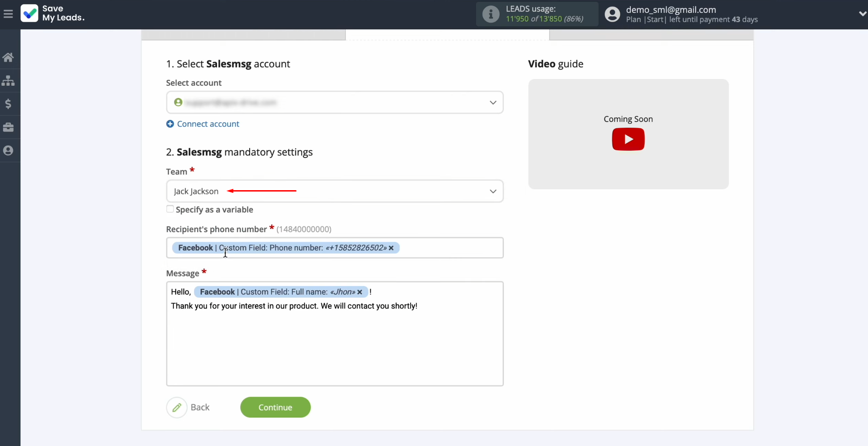Enable Specify as a variable checkbox

pyautogui.click(x=170, y=209)
